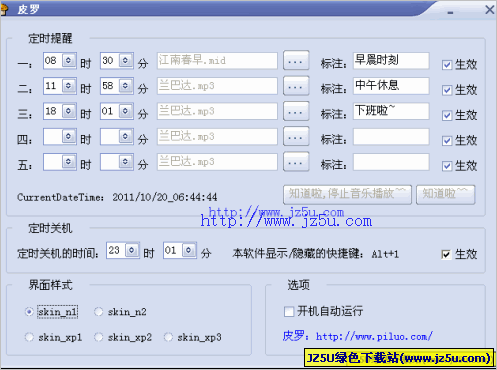497x370 pixels.
Task: Click the hour spinner in row 一
Action: click(x=60, y=61)
